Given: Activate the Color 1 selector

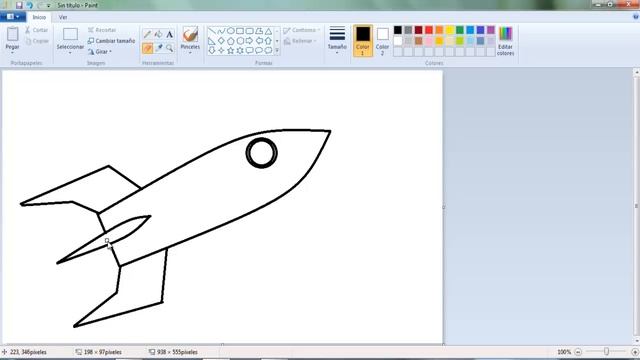Looking at the screenshot, I should point(362,40).
